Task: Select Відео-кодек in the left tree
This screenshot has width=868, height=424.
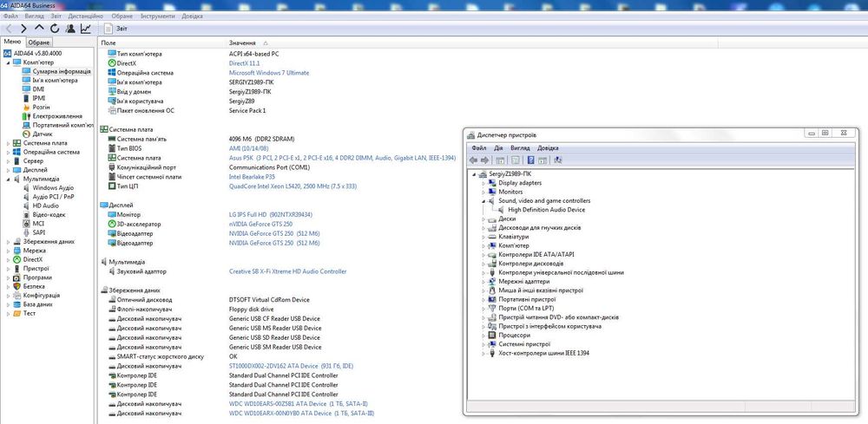Action: click(49, 214)
